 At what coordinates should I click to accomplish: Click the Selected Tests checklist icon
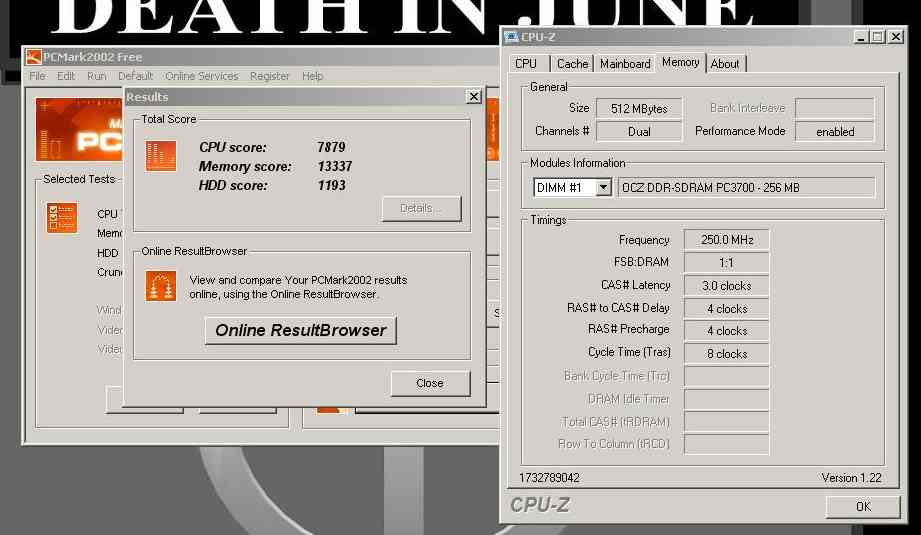pyautogui.click(x=62, y=218)
